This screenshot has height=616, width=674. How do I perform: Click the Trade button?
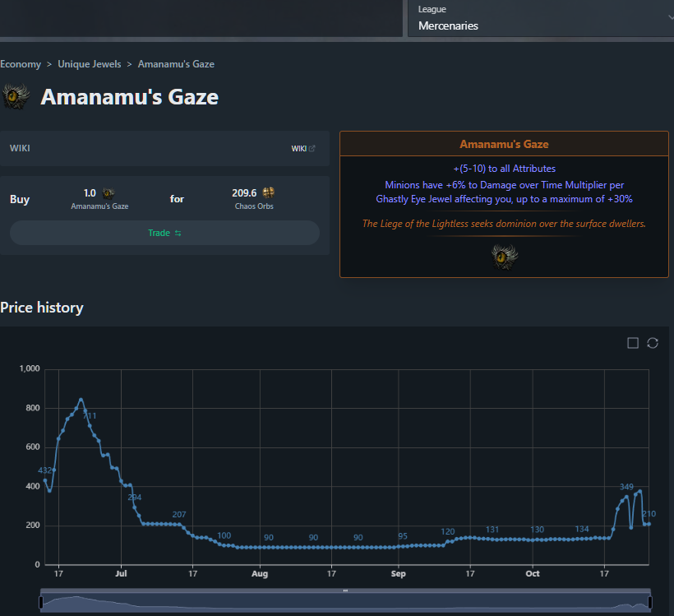coord(164,233)
